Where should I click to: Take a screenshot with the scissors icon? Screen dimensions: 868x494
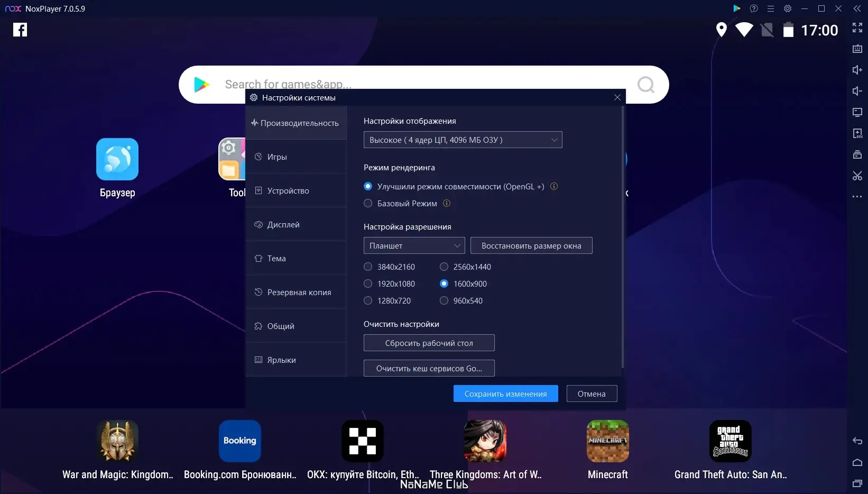coord(857,176)
